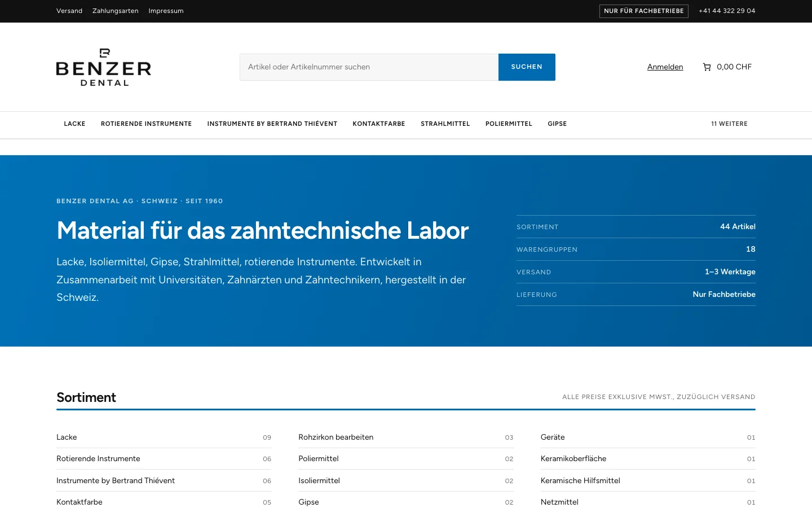The height and width of the screenshot is (508, 812).
Task: Open Poliermittel in Sortiment list
Action: point(406,459)
